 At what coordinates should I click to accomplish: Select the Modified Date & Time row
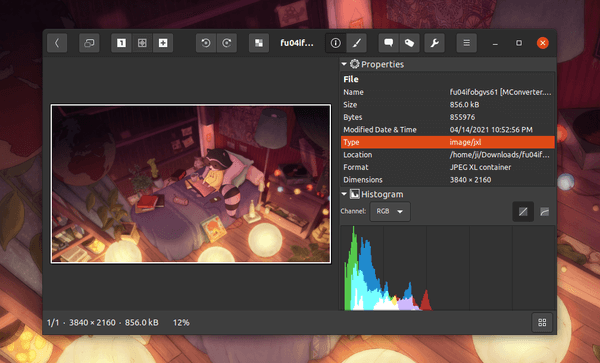(x=447, y=130)
